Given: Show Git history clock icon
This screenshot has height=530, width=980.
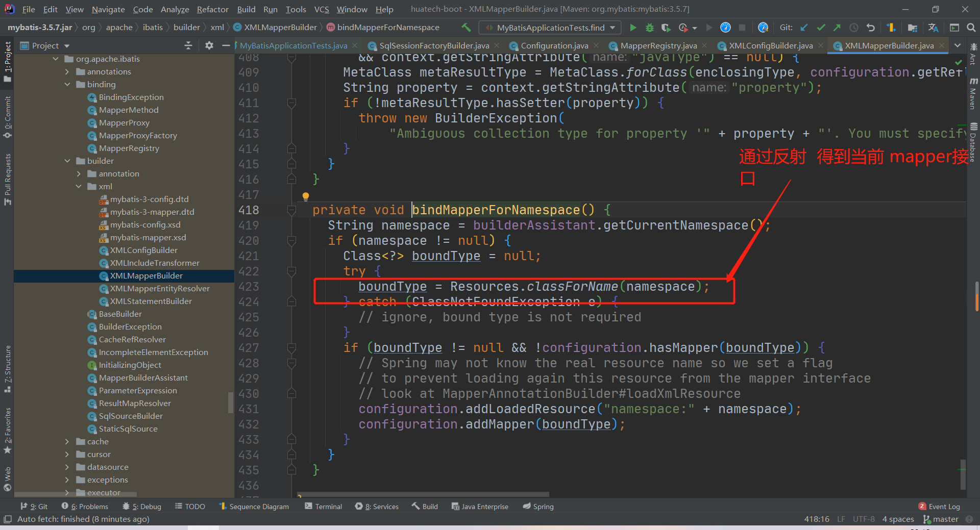Looking at the screenshot, I should point(854,28).
